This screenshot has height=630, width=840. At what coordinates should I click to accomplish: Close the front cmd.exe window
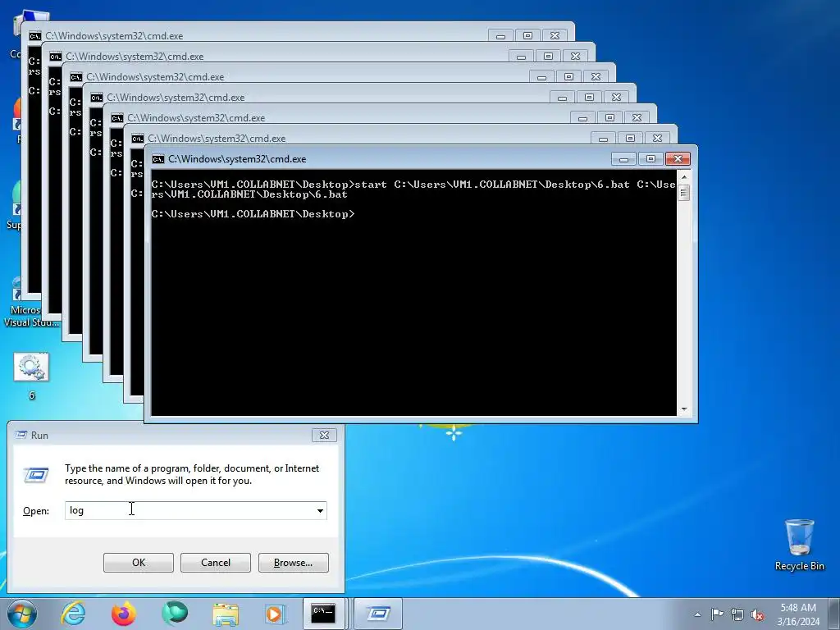coord(678,159)
